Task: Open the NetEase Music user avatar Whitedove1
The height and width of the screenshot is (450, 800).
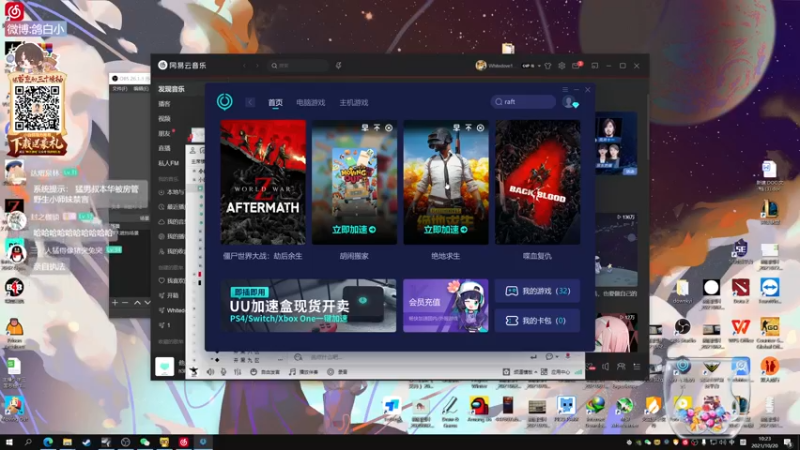Action: coord(481,65)
